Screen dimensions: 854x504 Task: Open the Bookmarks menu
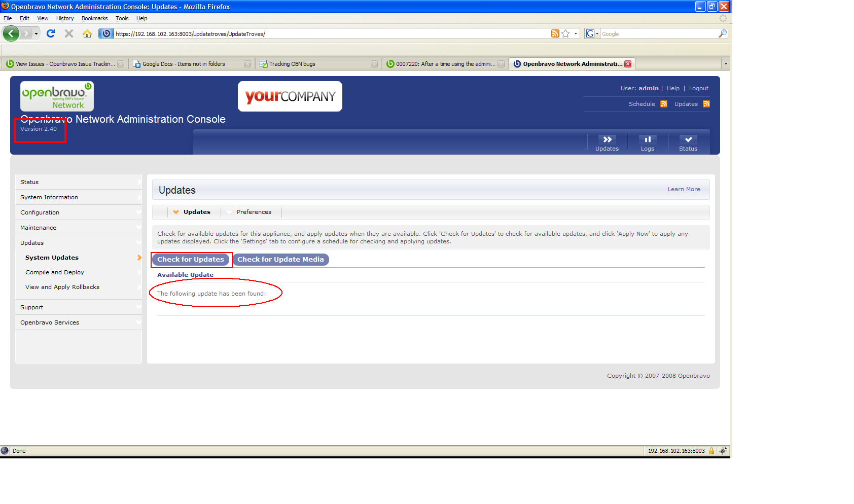95,18
